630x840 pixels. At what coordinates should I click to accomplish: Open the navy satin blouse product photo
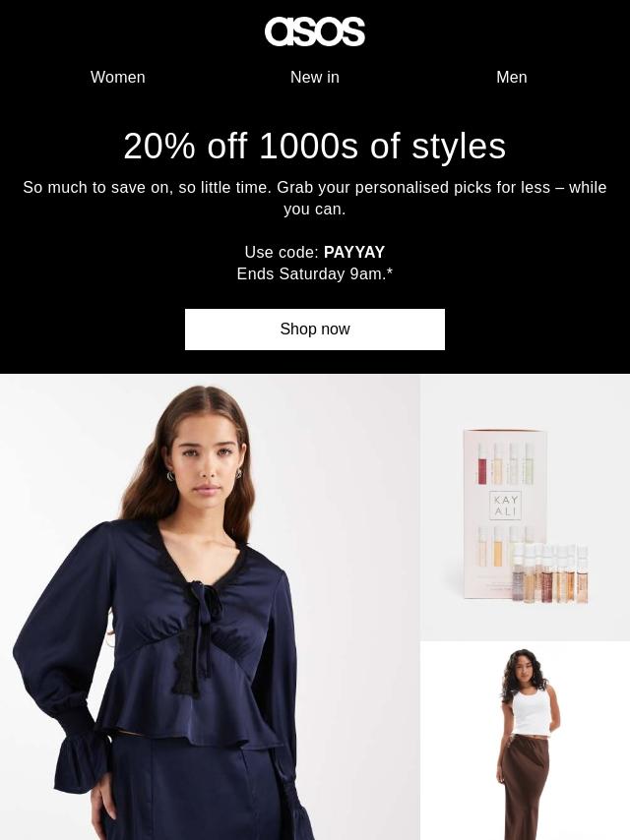(x=210, y=607)
